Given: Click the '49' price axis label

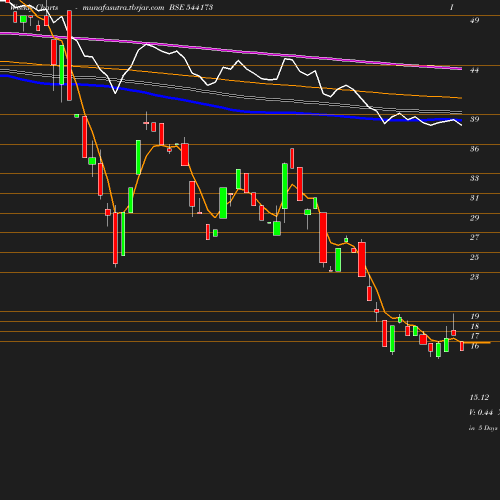Looking at the screenshot, I should point(474,20).
